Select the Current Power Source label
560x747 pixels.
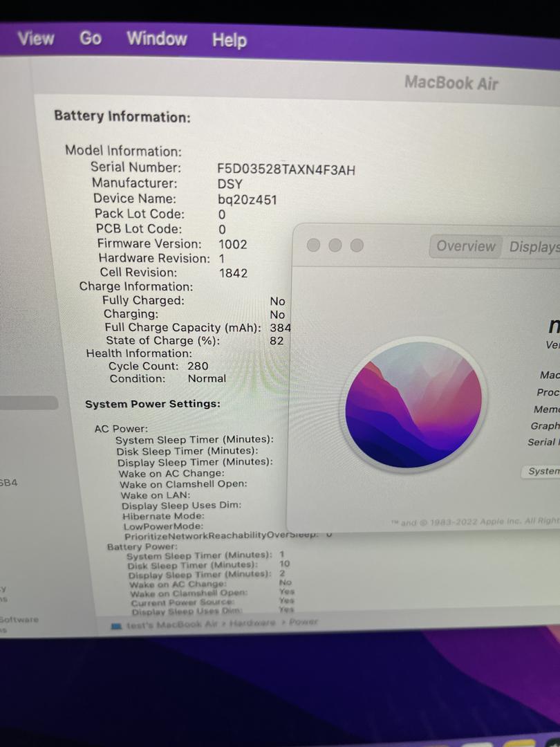183,603
